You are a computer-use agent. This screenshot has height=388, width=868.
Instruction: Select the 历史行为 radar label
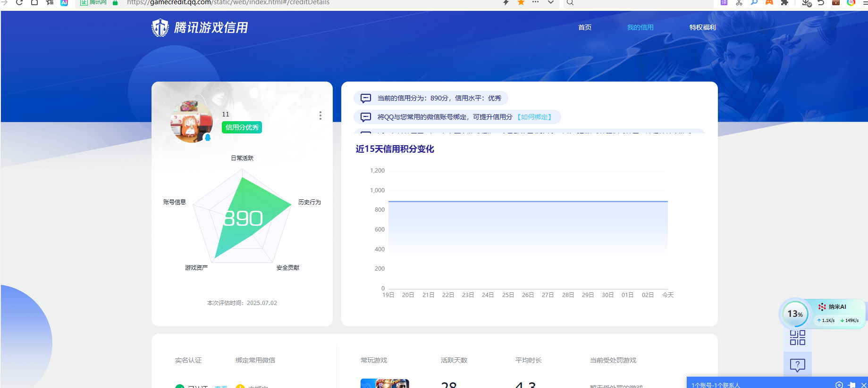310,202
